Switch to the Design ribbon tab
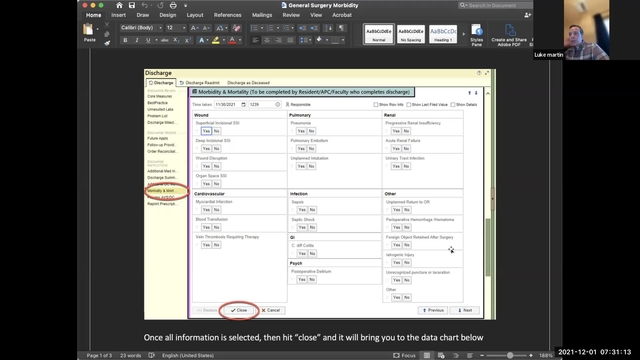This screenshot has height=360, width=640. click(x=168, y=15)
